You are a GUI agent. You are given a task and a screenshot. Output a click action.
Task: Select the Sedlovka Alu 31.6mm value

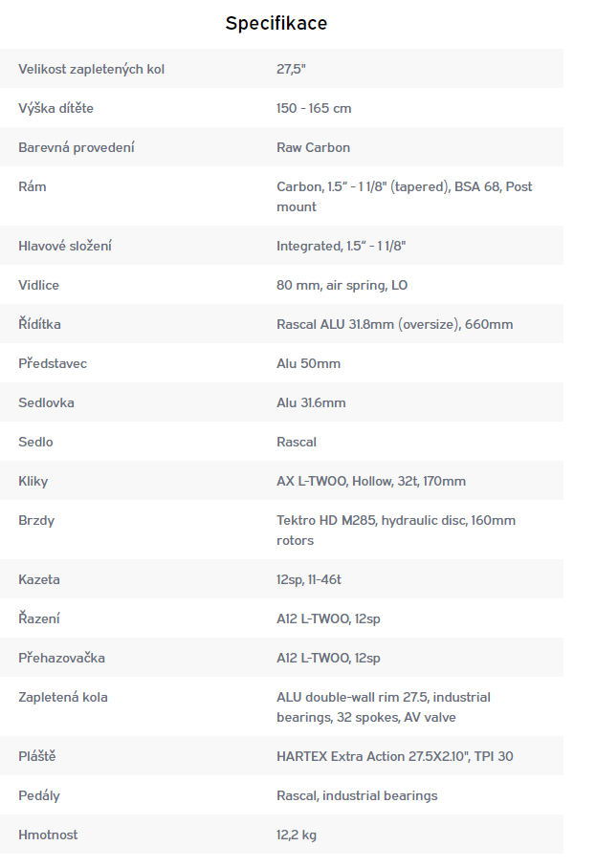(311, 403)
